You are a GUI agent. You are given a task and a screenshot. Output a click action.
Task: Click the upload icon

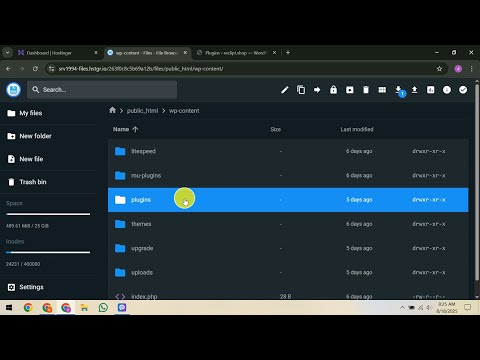click(x=414, y=90)
